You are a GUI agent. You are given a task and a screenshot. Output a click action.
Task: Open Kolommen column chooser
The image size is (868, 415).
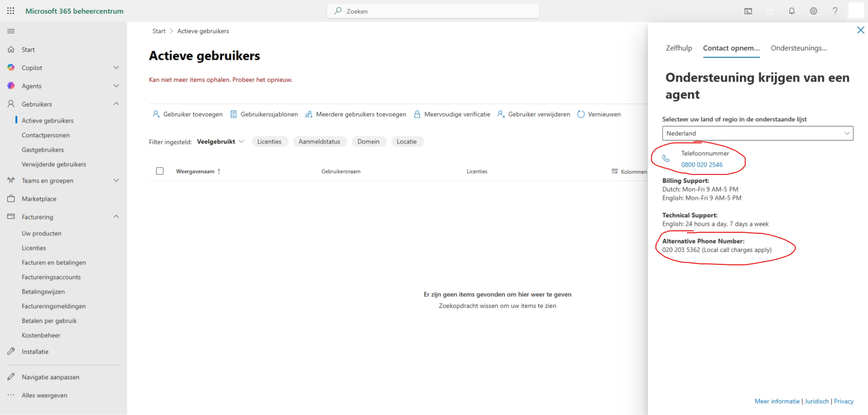tap(629, 172)
